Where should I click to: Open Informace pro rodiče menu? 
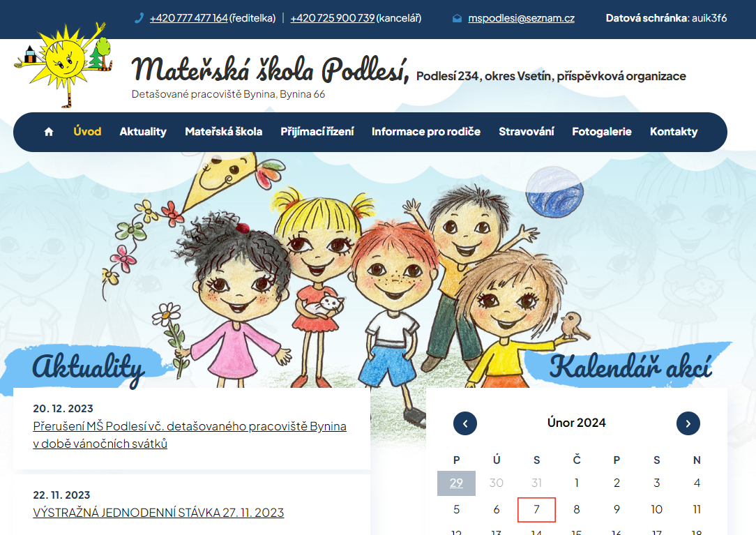coord(425,132)
